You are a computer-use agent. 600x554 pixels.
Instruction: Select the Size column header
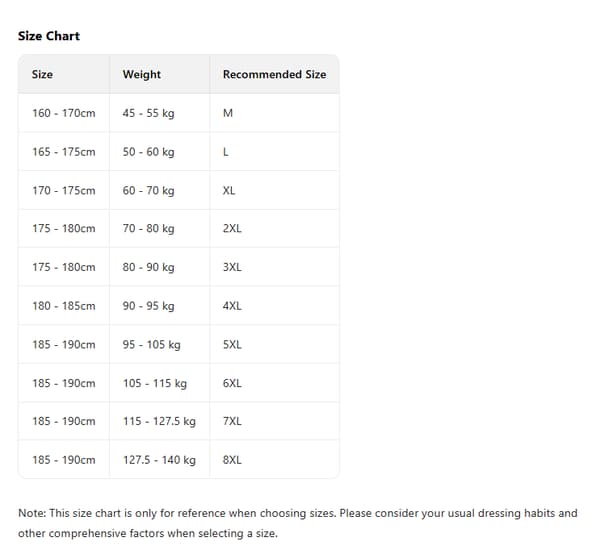[x=64, y=74]
